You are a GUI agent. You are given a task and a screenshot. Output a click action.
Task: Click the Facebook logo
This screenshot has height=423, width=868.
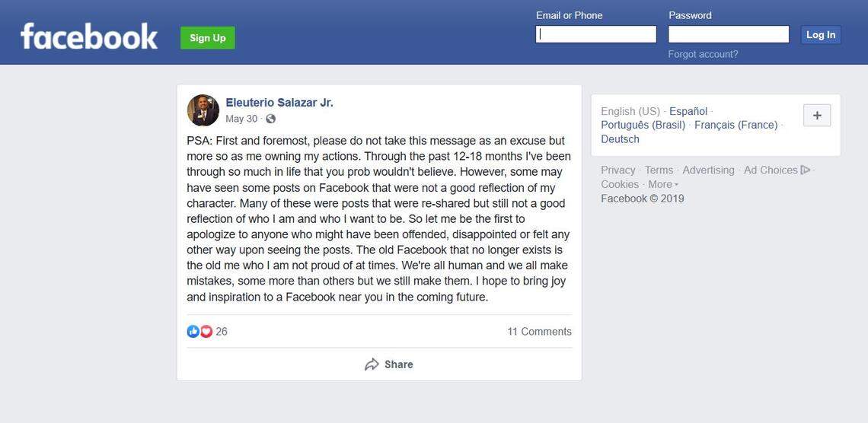coord(89,37)
